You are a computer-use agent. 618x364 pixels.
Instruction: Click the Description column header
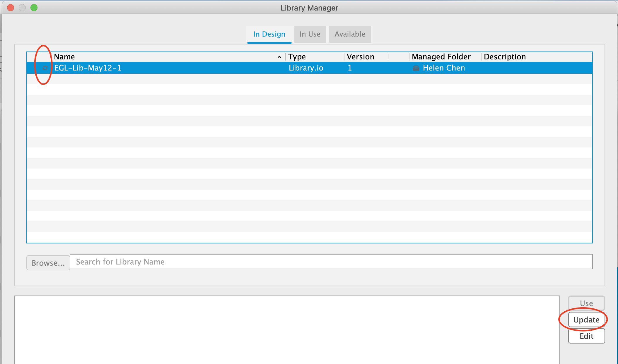tap(504, 56)
